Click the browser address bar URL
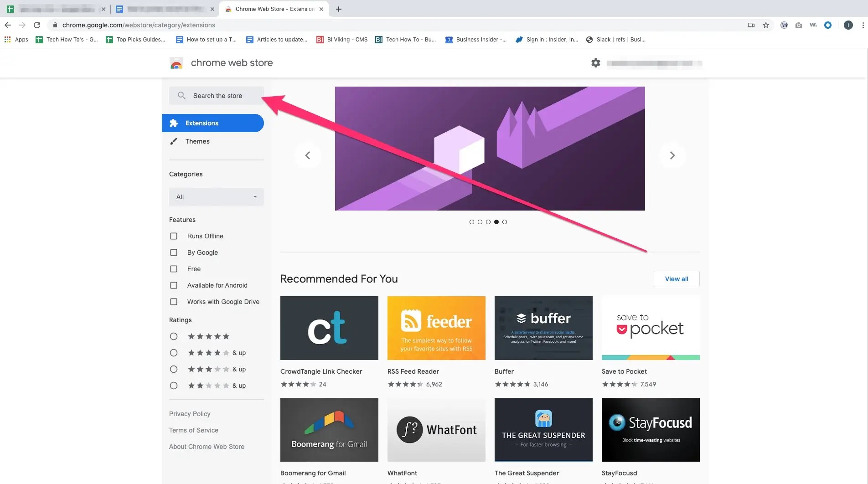This screenshot has height=484, width=868. pyautogui.click(x=139, y=25)
